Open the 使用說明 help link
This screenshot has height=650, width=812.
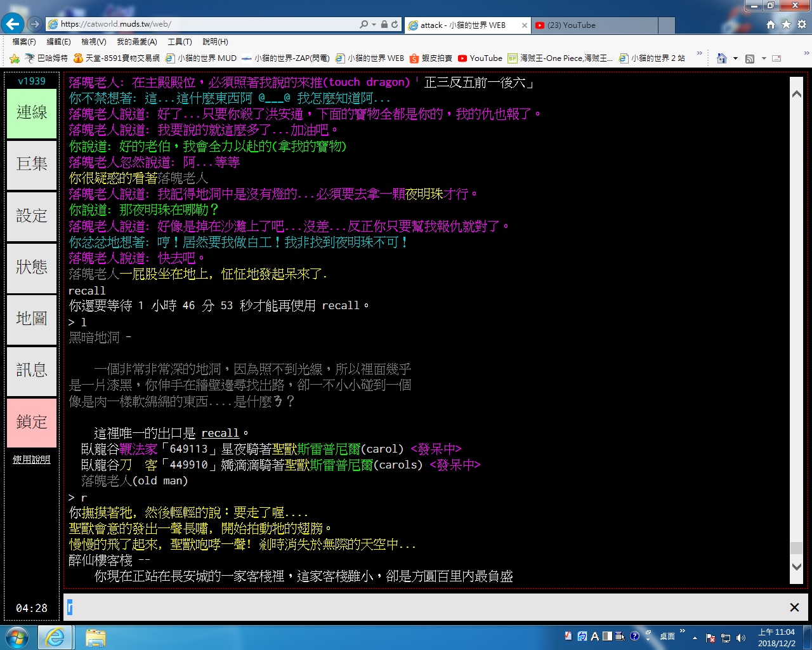tap(32, 460)
